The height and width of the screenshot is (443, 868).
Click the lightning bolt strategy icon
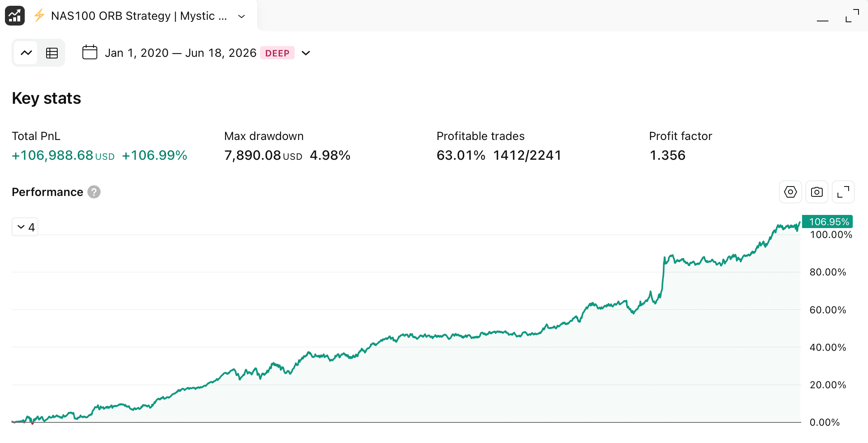(39, 16)
